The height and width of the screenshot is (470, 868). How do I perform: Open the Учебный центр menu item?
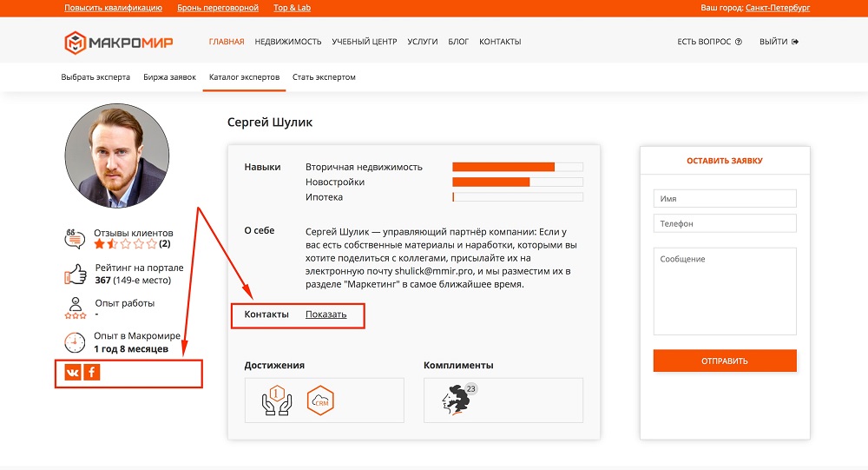(365, 42)
